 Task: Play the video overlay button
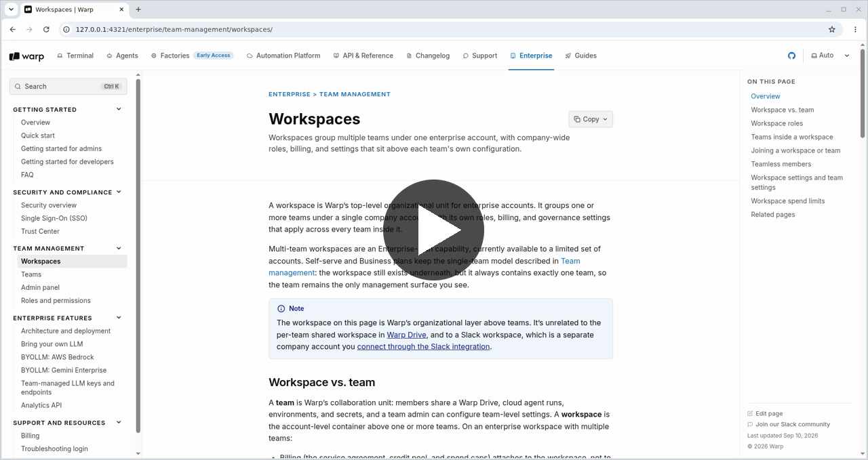click(434, 230)
